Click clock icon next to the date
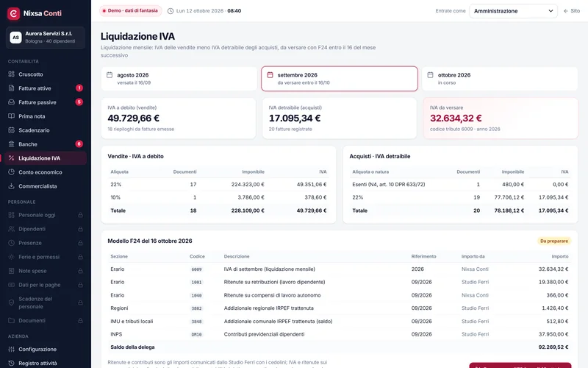 [x=171, y=11]
